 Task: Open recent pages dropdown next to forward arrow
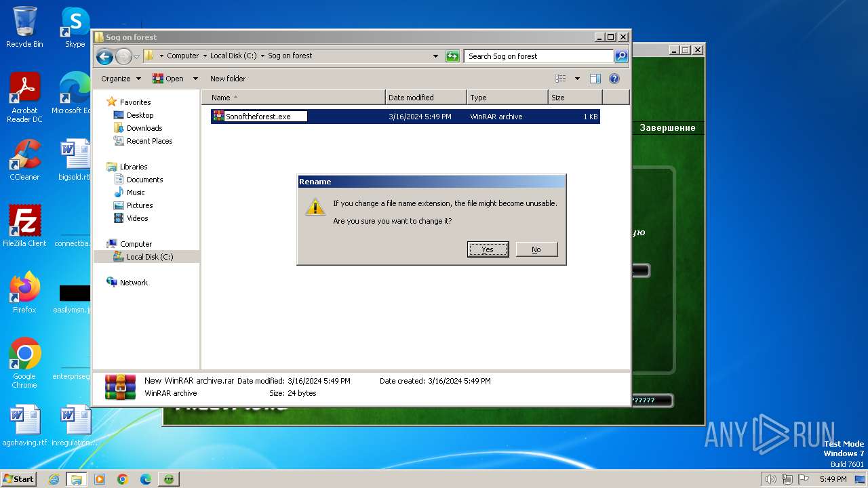point(136,56)
